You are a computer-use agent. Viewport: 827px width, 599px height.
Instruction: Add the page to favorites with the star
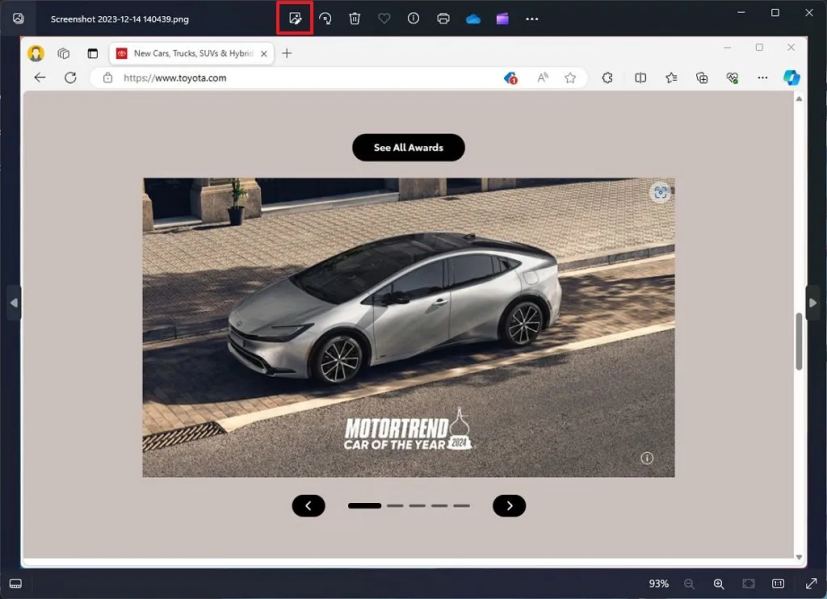pyautogui.click(x=570, y=78)
